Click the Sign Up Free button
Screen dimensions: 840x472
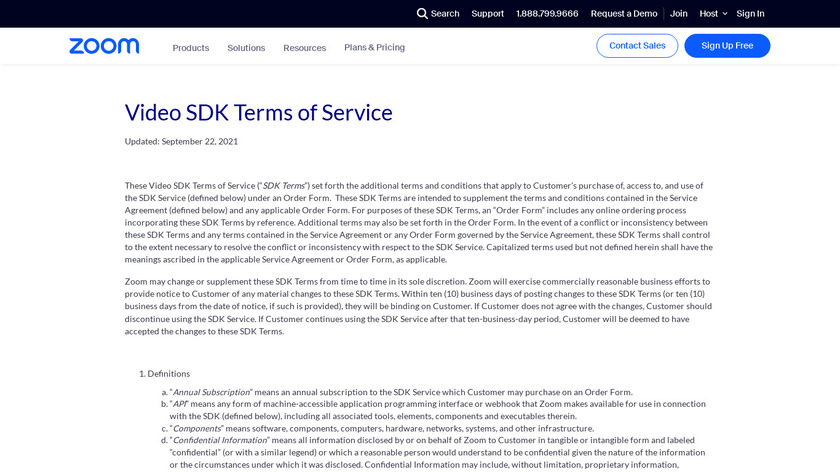727,46
